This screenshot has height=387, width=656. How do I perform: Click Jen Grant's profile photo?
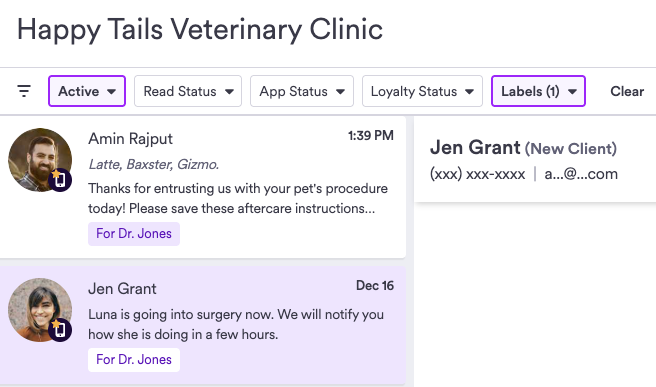tap(40, 310)
